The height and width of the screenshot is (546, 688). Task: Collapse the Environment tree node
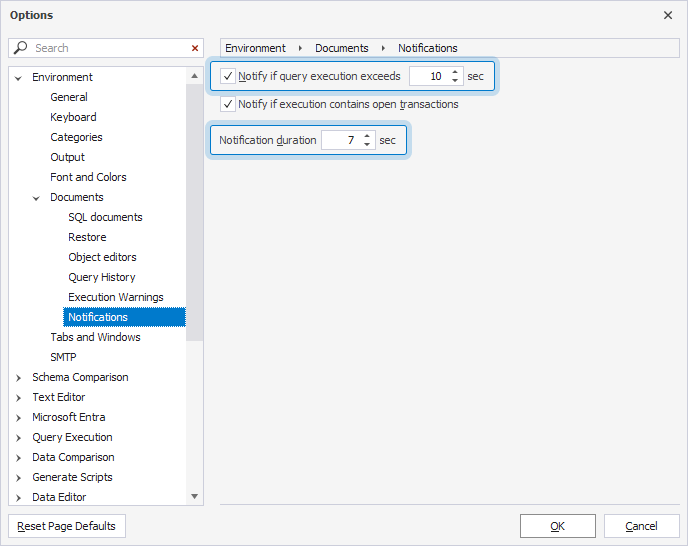(x=18, y=78)
